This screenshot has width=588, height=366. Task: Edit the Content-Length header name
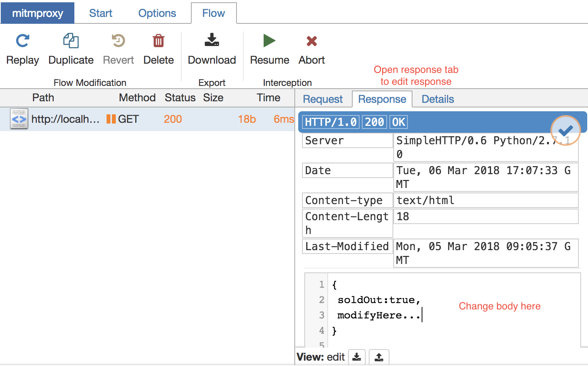point(348,223)
